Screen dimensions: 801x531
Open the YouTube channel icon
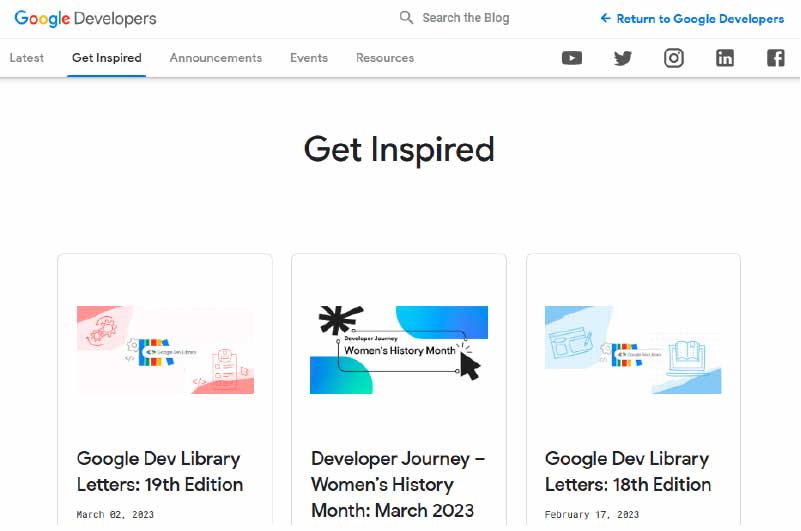coord(572,58)
